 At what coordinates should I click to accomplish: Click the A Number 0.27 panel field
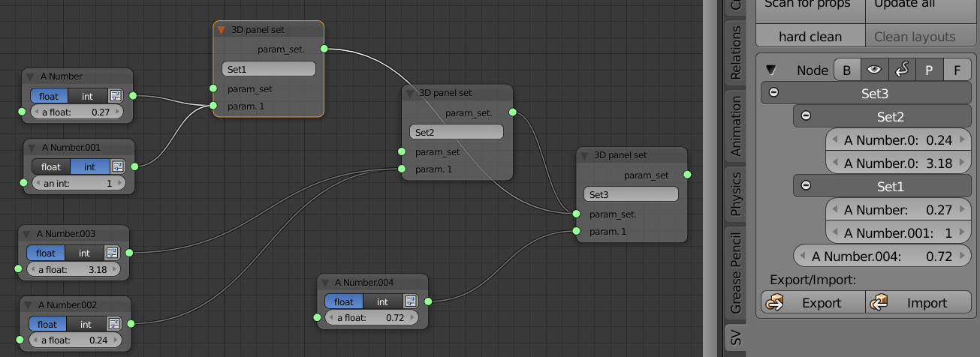click(897, 209)
